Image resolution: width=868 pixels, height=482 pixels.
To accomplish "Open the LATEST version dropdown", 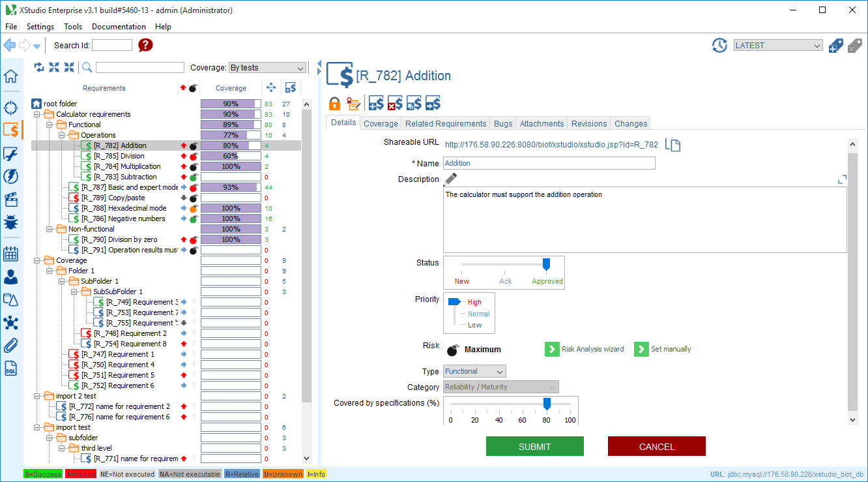I will pyautogui.click(x=778, y=45).
